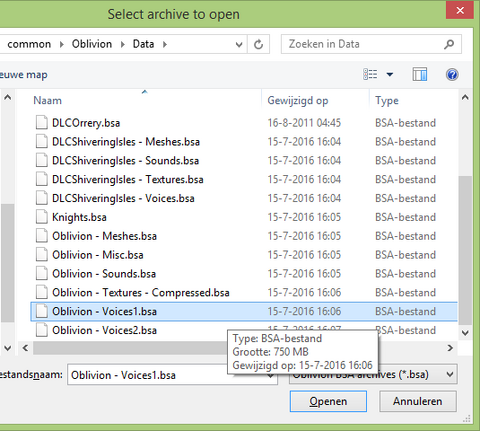Click the navigation pane scroll down arrow
Viewport: 480px width, 431px height.
pyautogui.click(x=7, y=348)
